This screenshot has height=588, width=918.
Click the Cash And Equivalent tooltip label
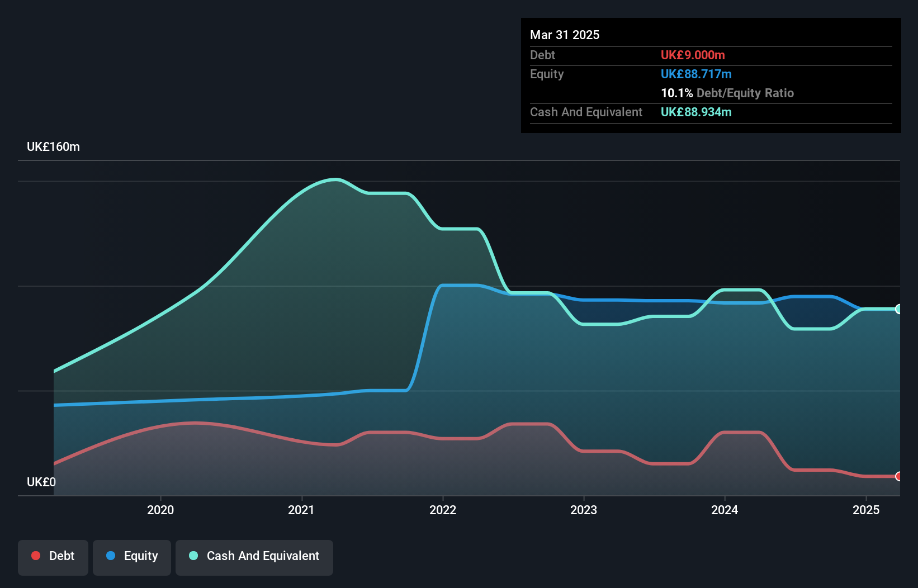pyautogui.click(x=586, y=112)
